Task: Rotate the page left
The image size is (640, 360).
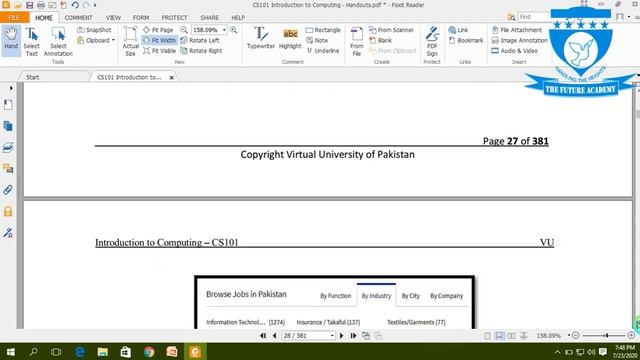Action: coord(200,40)
